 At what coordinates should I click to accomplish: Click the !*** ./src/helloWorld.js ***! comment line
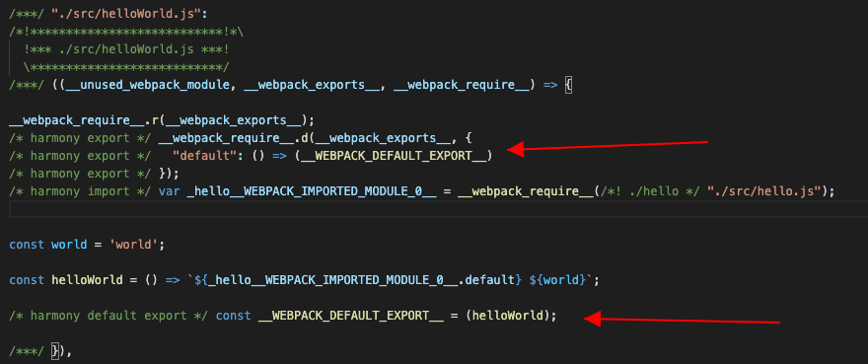(x=126, y=49)
